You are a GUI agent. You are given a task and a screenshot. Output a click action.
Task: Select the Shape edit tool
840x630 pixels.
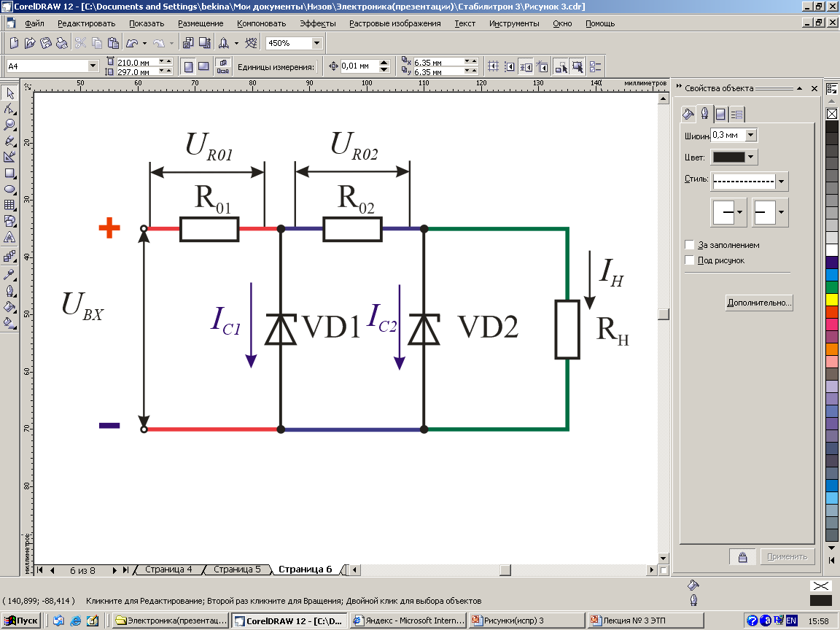pyautogui.click(x=9, y=109)
